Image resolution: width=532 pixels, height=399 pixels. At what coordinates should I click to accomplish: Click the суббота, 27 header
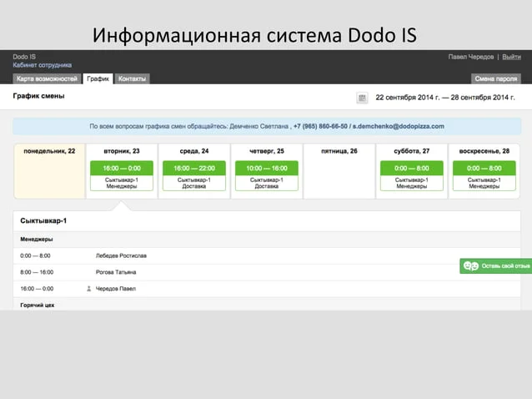(x=412, y=151)
